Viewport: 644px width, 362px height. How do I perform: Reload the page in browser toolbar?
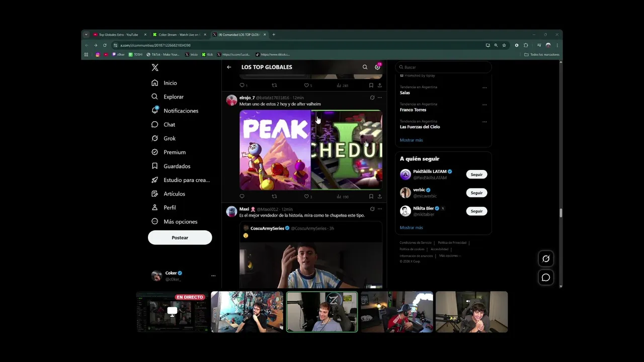tap(105, 45)
